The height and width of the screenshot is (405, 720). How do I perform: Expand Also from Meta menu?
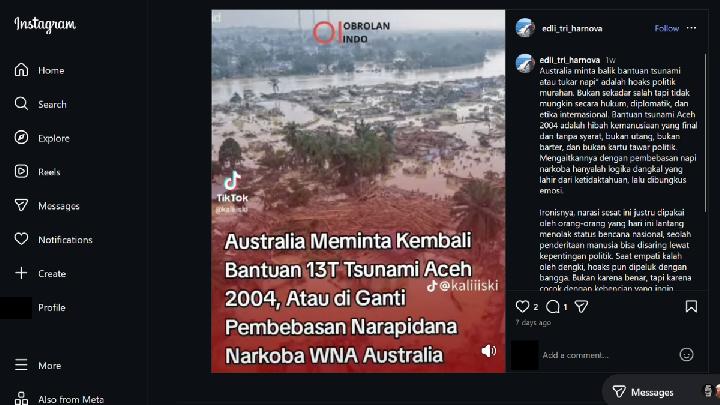[59, 399]
